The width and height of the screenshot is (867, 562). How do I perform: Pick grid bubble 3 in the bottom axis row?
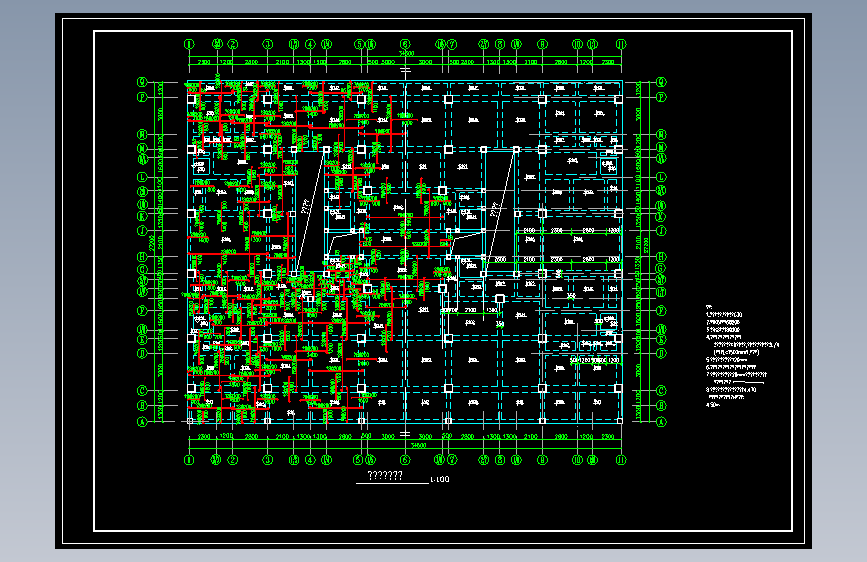(268, 460)
